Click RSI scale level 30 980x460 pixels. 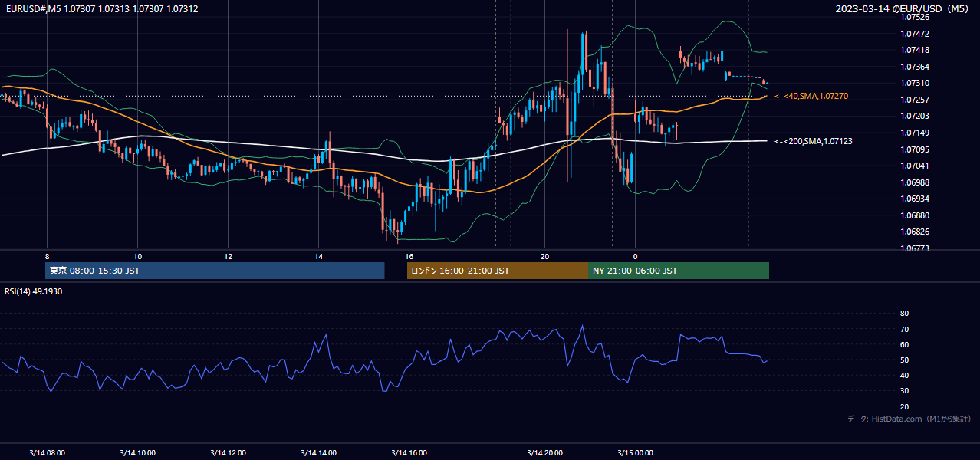904,391
